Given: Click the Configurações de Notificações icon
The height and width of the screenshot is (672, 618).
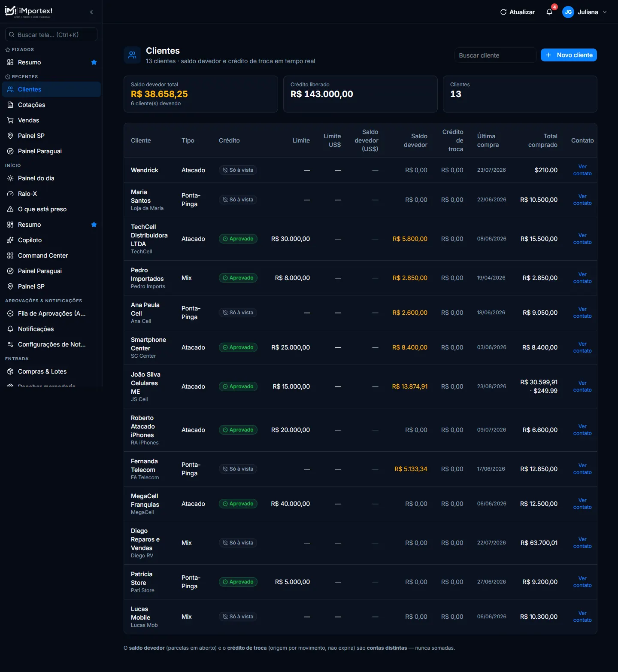Looking at the screenshot, I should (10, 344).
